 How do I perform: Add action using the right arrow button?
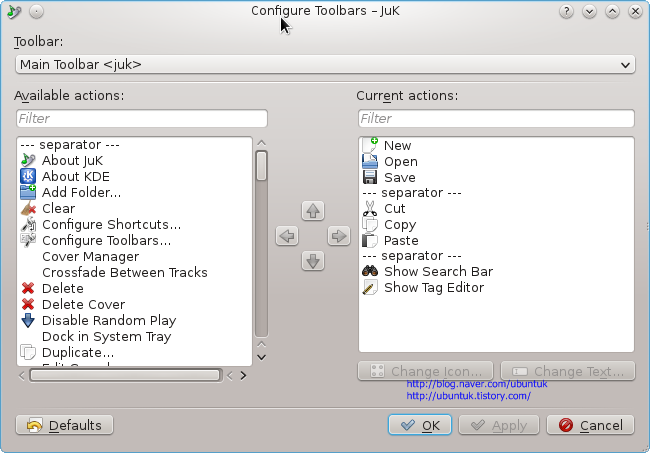(339, 236)
